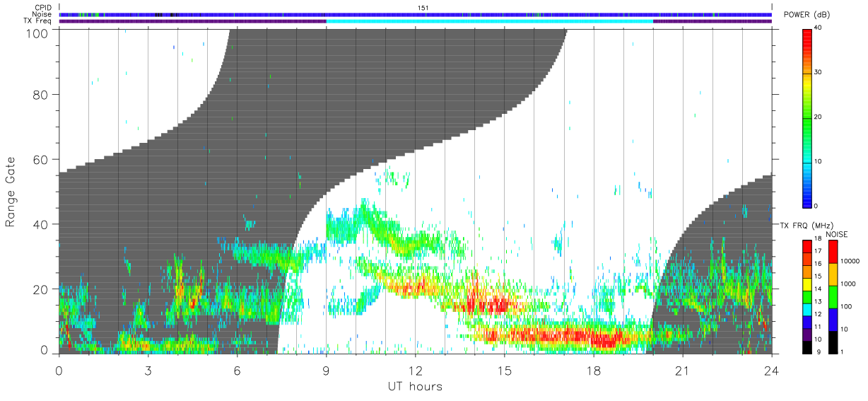
Task: Click the 24 tick on the UT hours axis
Action: tap(772, 369)
